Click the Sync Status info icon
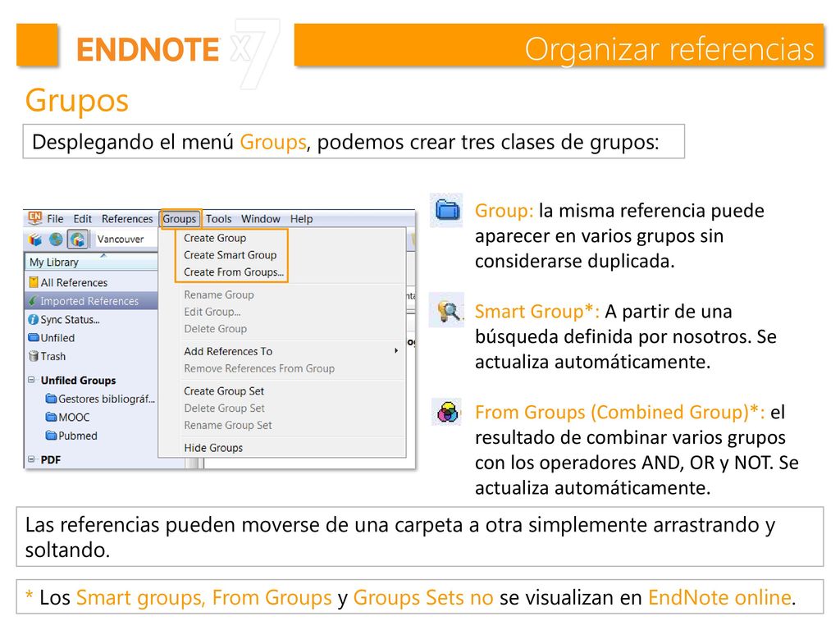This screenshot has height=630, width=840. (x=33, y=320)
